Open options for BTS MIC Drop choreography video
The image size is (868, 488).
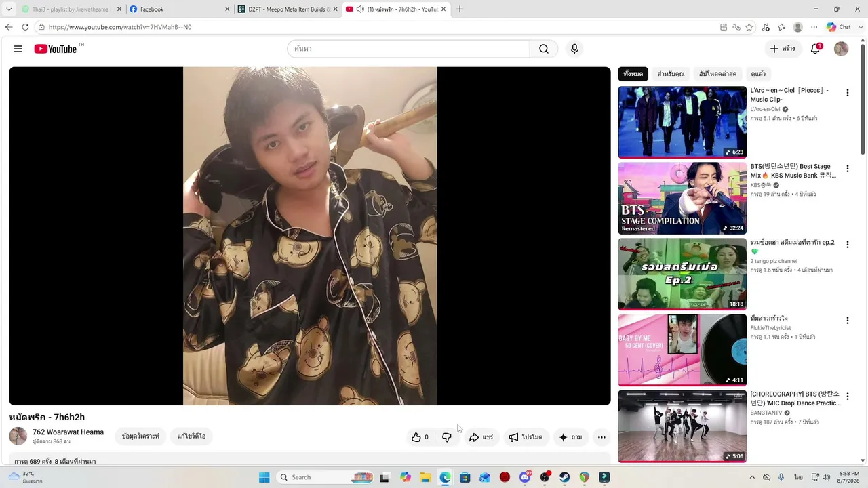[847, 396]
